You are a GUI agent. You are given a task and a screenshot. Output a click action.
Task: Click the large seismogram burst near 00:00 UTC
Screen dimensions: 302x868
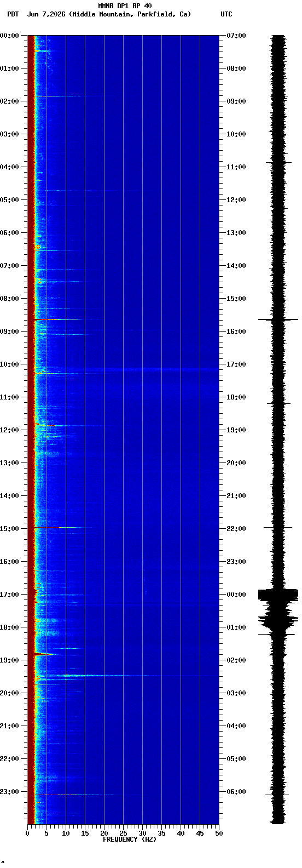click(278, 596)
